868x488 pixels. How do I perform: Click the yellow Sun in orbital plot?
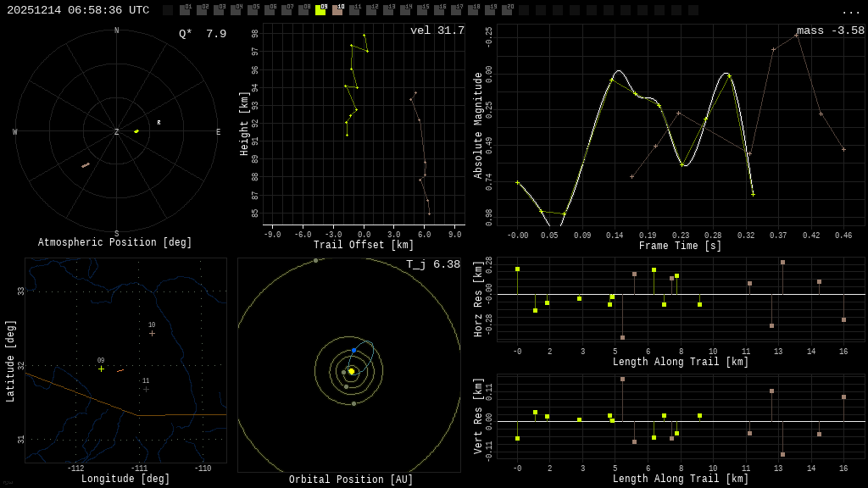351,371
